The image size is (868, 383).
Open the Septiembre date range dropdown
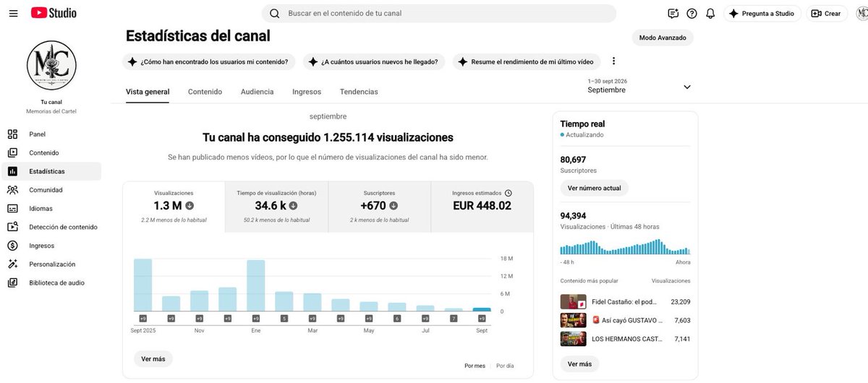click(x=640, y=86)
